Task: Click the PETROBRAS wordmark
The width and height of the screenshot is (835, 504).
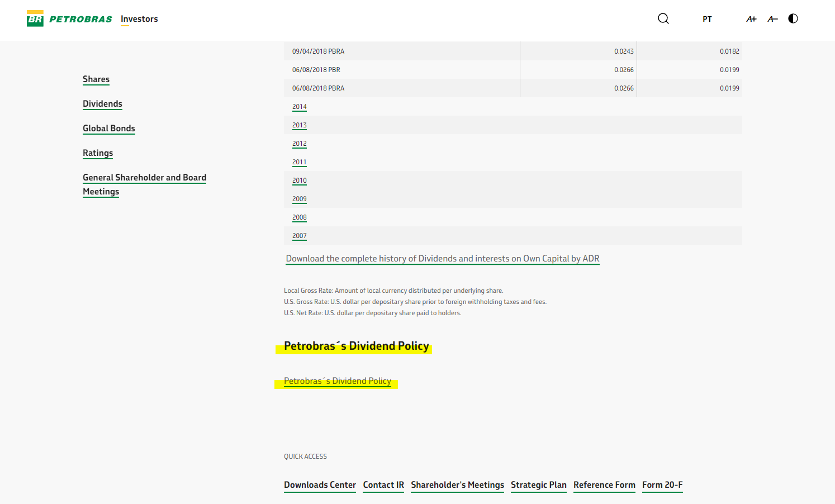Action: coord(80,19)
